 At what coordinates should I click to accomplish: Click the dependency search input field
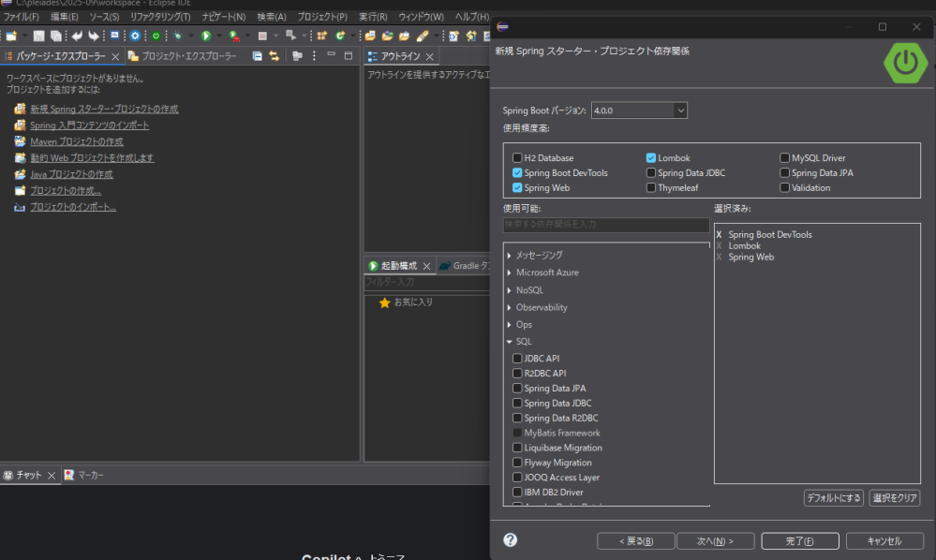(x=606, y=224)
